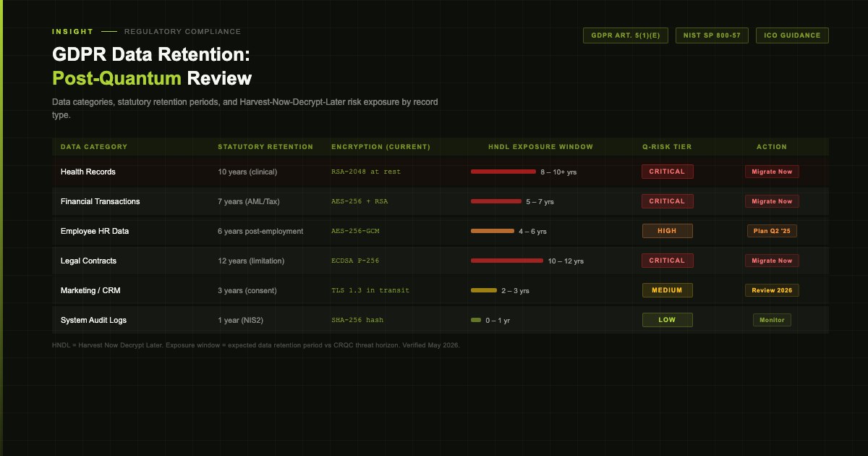Click the Q-Risk Tier column header
868x456 pixels.
pos(667,147)
